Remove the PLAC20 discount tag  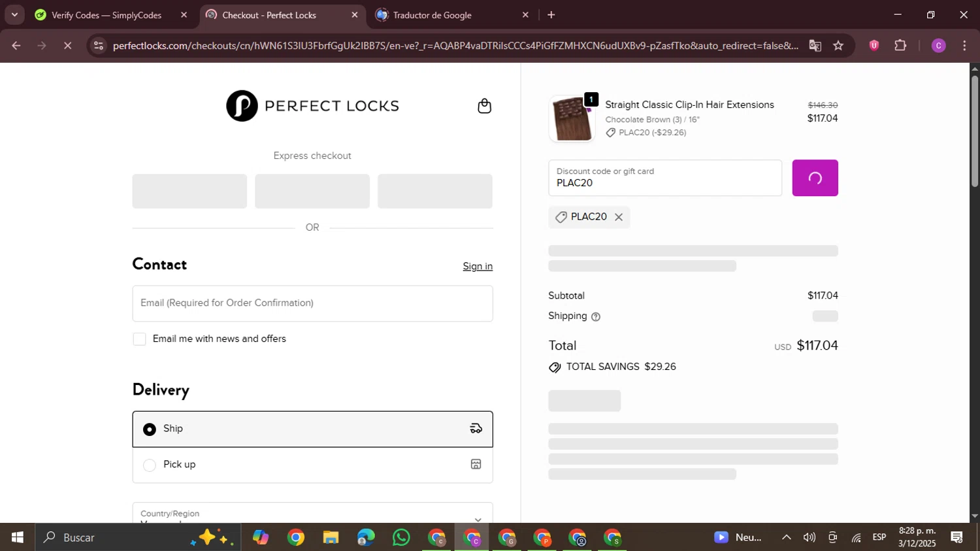click(x=619, y=217)
